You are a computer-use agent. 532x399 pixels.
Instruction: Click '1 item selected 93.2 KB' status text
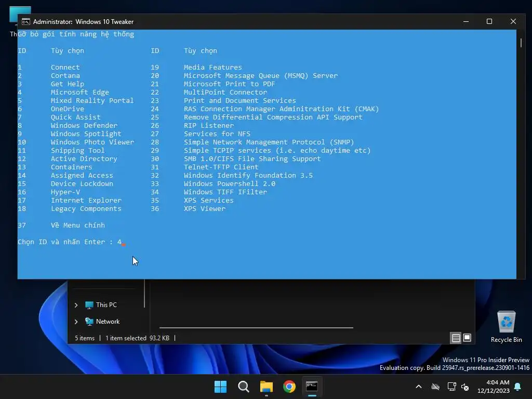(137, 338)
